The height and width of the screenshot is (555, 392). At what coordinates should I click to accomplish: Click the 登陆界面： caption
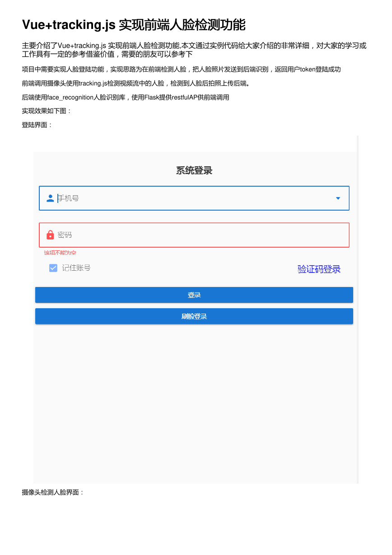click(x=37, y=125)
